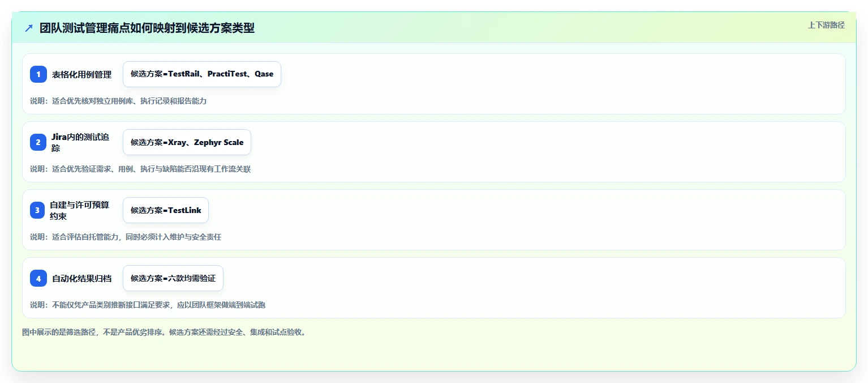This screenshot has height=383, width=868.
Task: Click the title 团队测试管理痛点如何映射到候选方案类型
Action: tap(147, 28)
